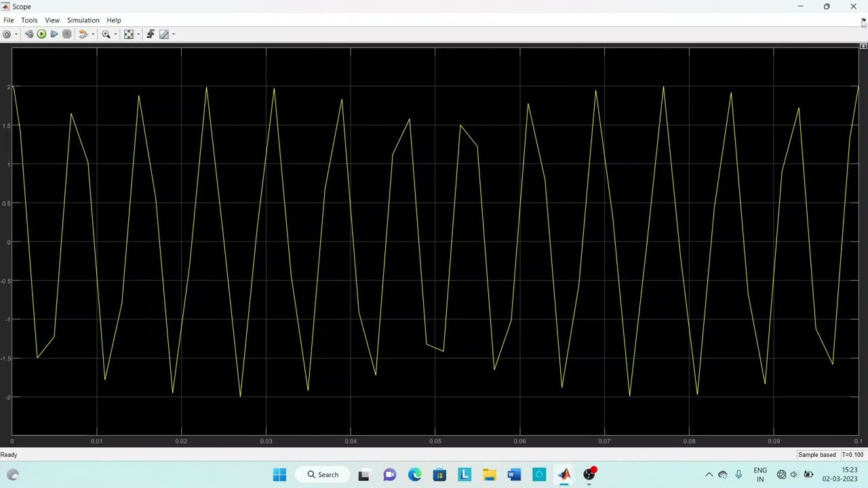
Task: Open the Triggers toolbar icon
Action: tap(150, 34)
